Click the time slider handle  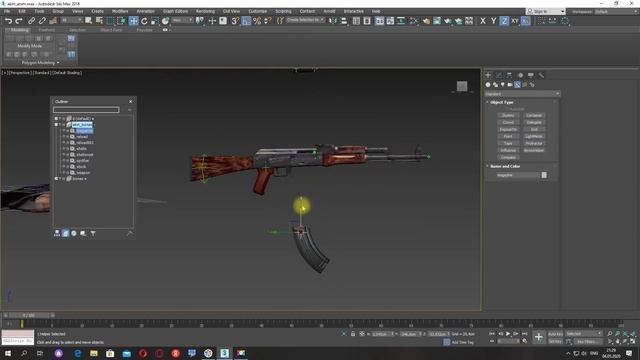point(29,315)
